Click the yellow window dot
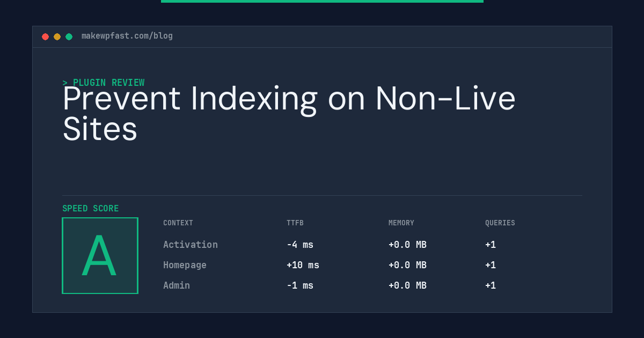Viewport: 644px width, 338px height. (x=57, y=36)
